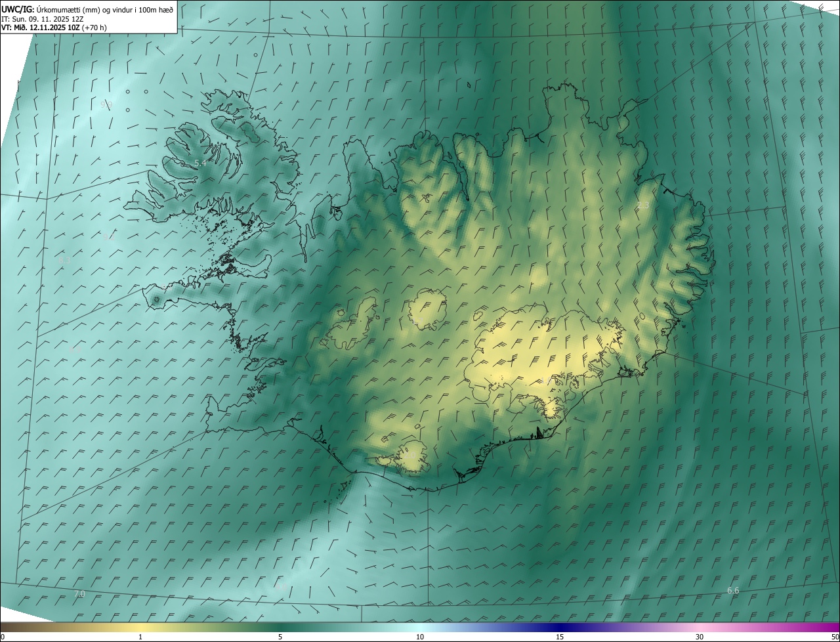
Task: Click the VT: Mið. 12.11.2025 10Z line
Action: click(x=54, y=28)
